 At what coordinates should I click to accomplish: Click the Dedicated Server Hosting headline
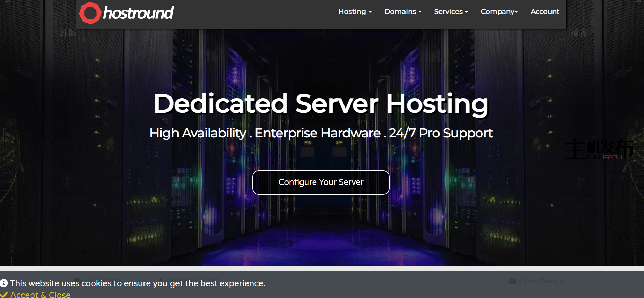coord(321,103)
